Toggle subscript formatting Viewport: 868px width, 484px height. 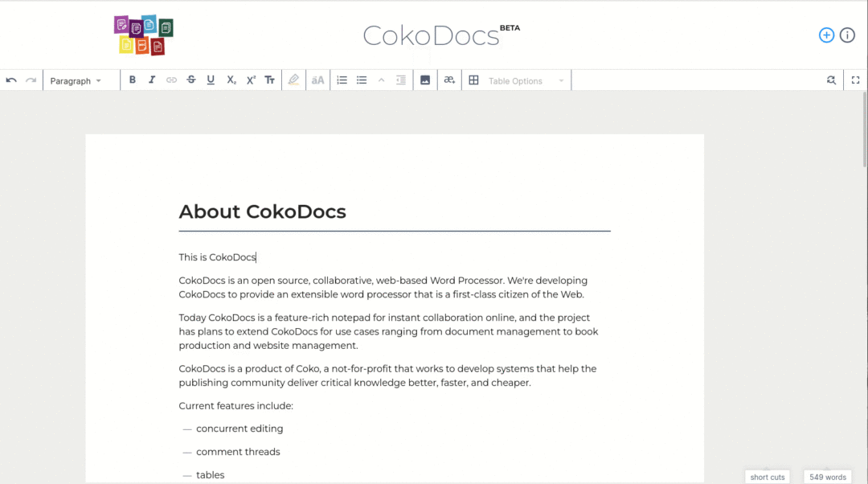[231, 80]
